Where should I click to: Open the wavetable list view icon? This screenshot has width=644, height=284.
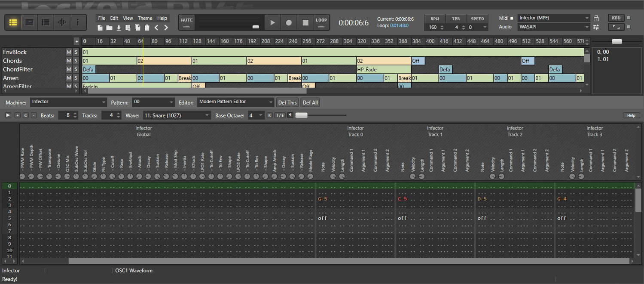pyautogui.click(x=46, y=22)
